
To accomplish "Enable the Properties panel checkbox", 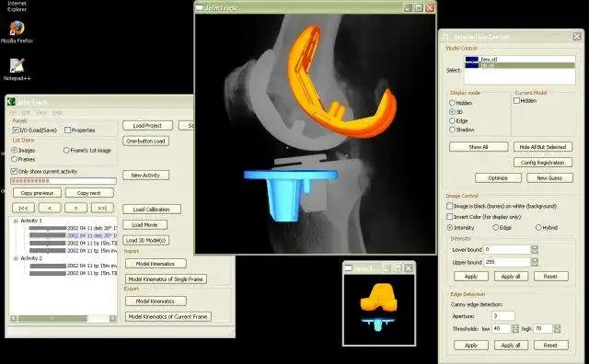I will pos(67,130).
